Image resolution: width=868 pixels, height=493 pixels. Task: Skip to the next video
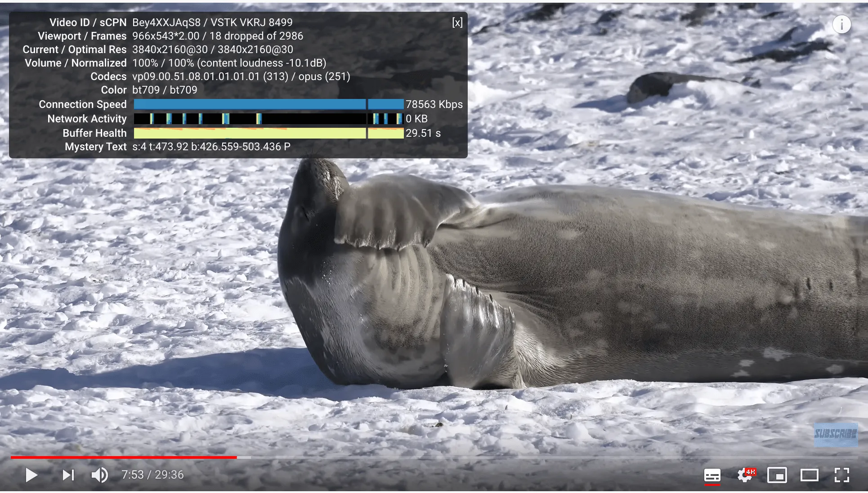[68, 475]
